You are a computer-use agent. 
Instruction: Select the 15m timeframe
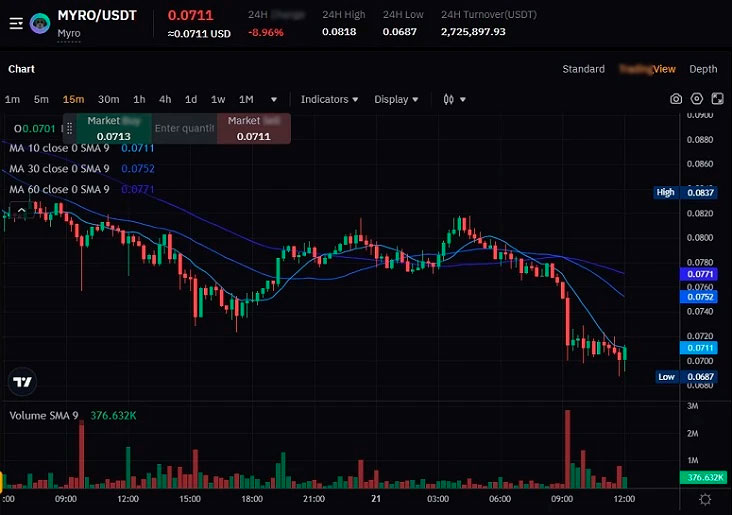click(73, 99)
